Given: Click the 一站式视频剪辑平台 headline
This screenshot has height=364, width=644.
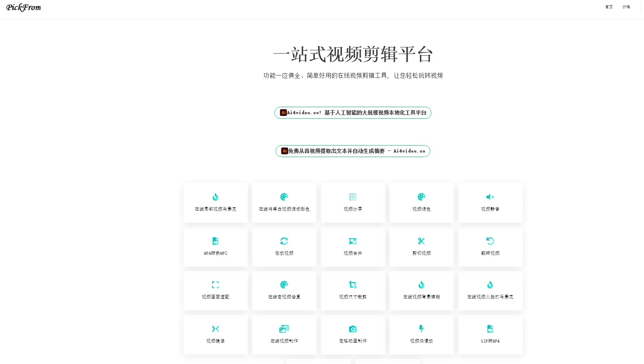Looking at the screenshot, I should [353, 54].
